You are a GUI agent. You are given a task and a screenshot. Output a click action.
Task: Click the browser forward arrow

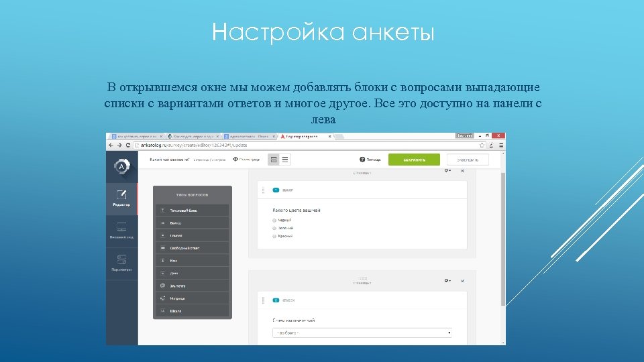(x=119, y=145)
